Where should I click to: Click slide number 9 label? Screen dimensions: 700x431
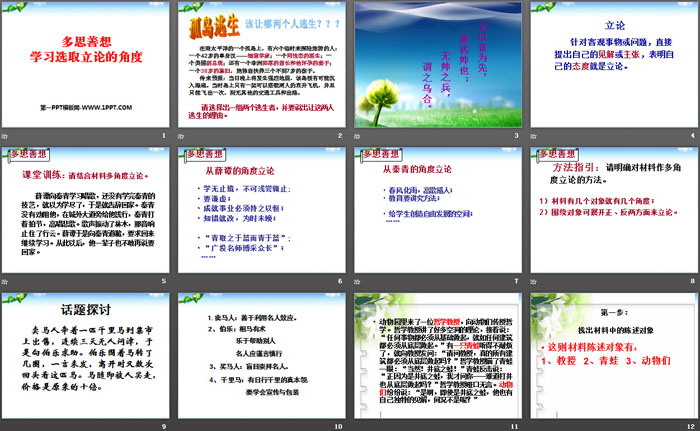click(x=164, y=427)
